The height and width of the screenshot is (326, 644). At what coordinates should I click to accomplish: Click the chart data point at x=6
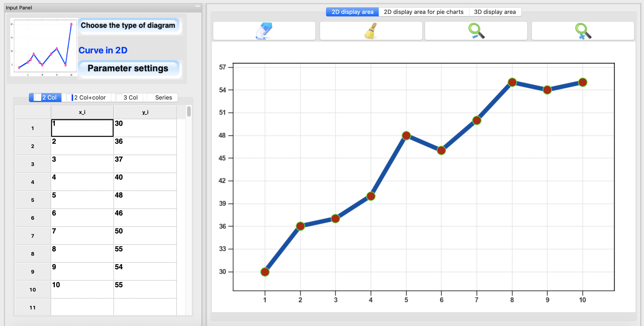(441, 150)
